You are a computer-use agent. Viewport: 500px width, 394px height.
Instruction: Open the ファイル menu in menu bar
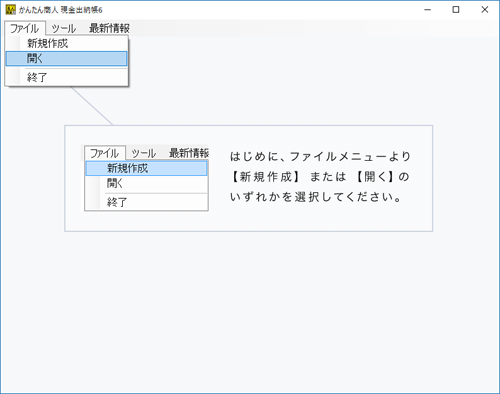[x=25, y=28]
